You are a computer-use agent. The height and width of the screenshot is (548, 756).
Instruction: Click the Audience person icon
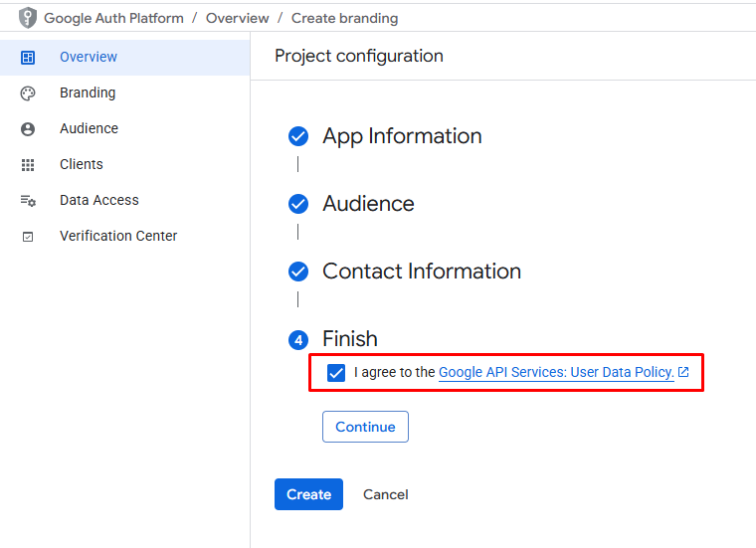(x=28, y=128)
